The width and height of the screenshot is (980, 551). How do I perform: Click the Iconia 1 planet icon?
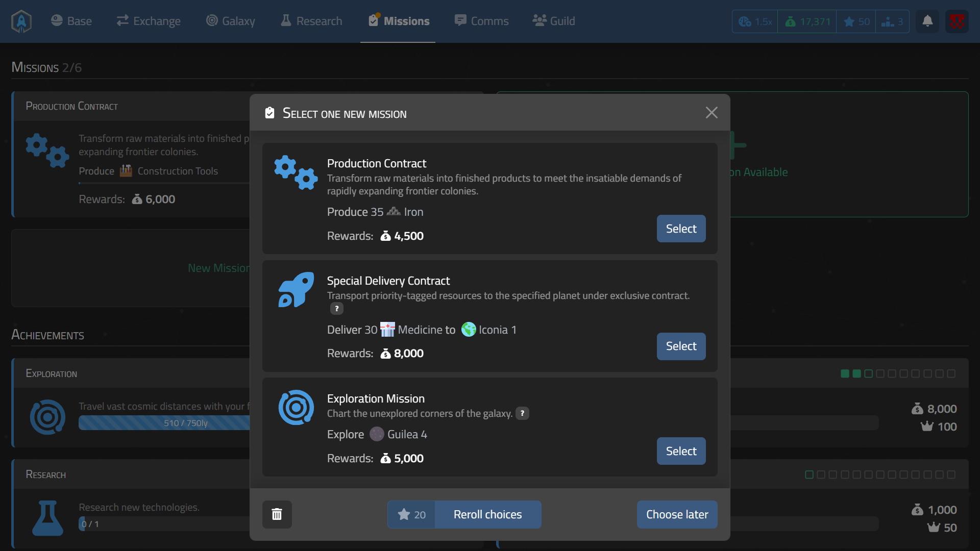point(469,330)
